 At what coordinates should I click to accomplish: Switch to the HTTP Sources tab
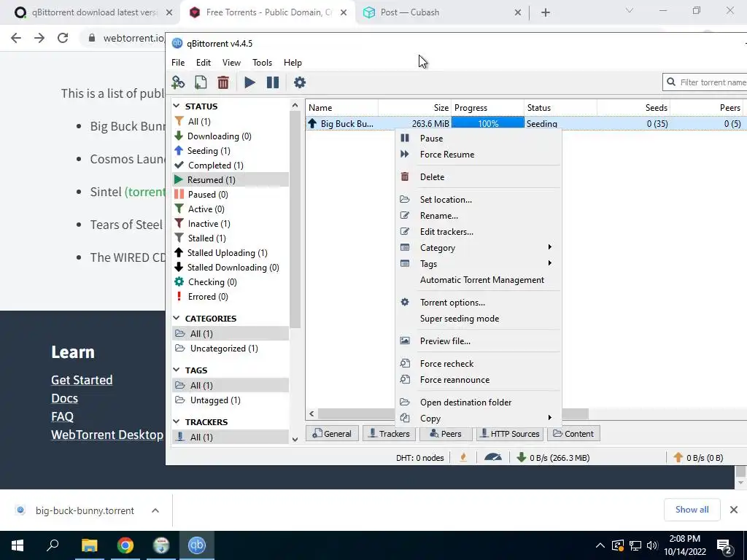tap(510, 434)
